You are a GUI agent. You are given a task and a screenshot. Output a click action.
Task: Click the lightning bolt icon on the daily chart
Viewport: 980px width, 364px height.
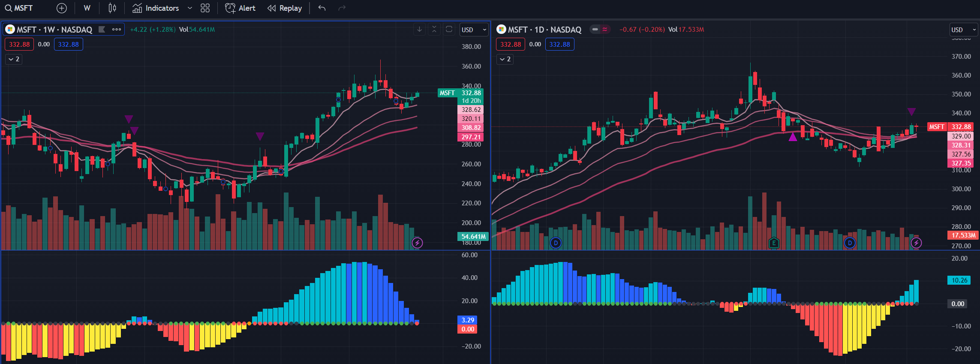(x=916, y=243)
